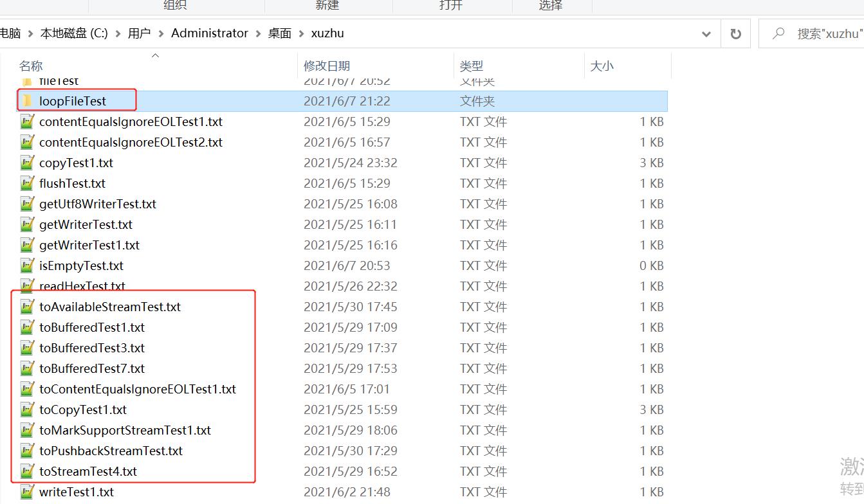
Task: Select file name flushTest.txt
Action: 72,183
